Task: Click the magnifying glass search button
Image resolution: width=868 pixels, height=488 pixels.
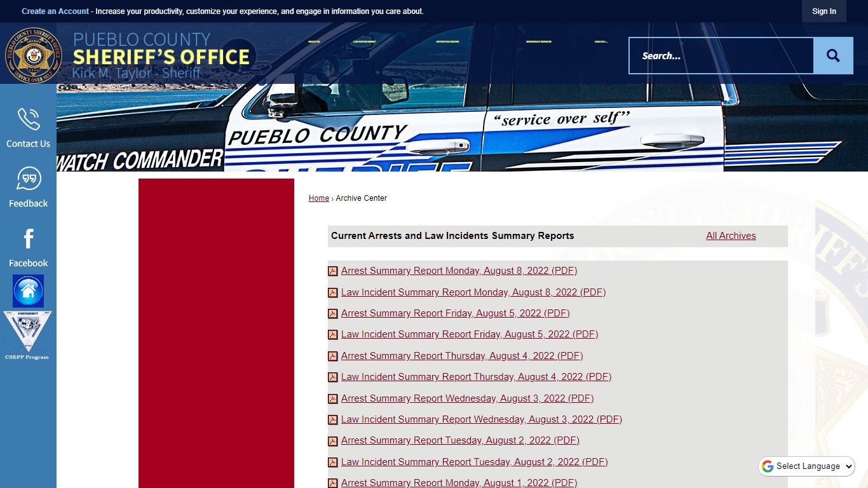Action: [833, 56]
